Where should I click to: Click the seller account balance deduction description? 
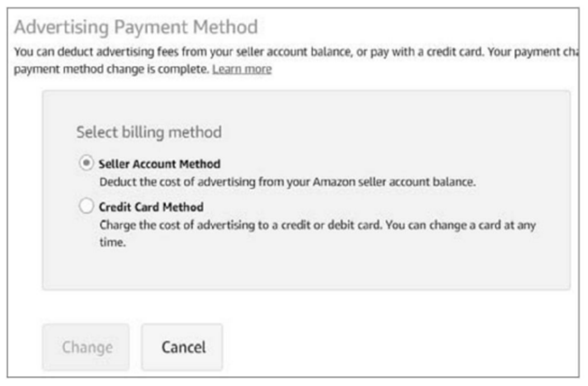coord(286,182)
